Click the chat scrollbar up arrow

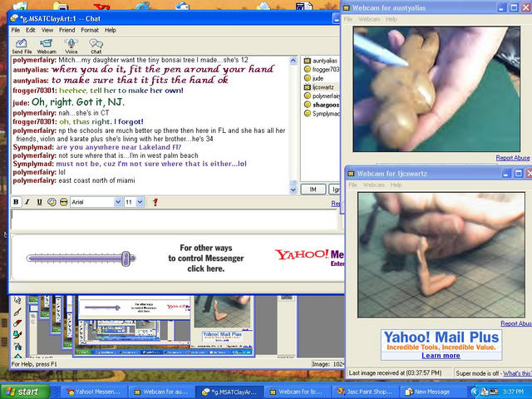[293, 61]
